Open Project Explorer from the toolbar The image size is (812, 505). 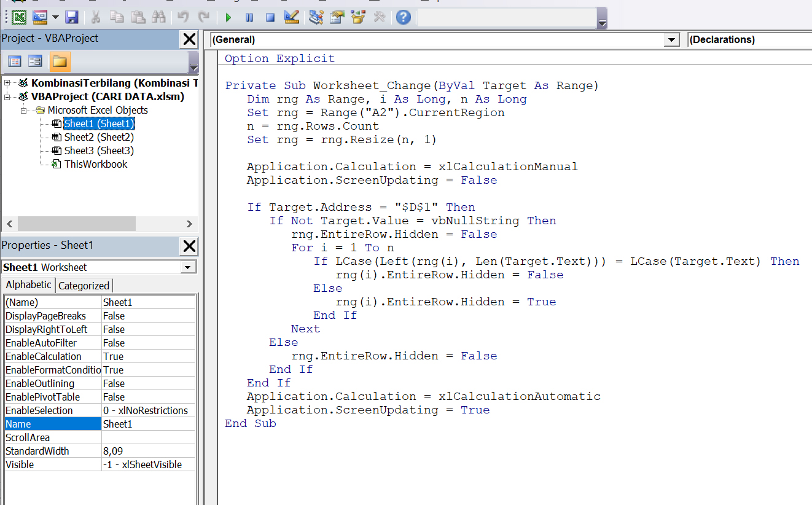point(316,17)
